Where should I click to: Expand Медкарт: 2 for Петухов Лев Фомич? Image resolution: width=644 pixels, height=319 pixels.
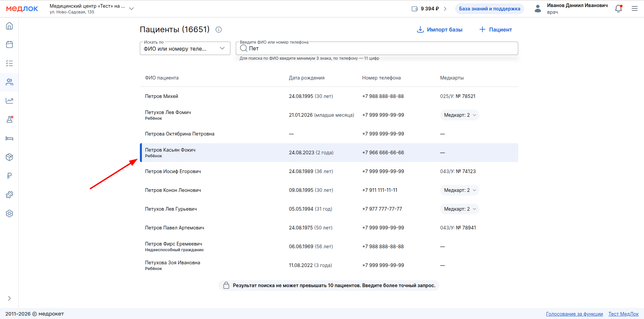(x=460, y=115)
